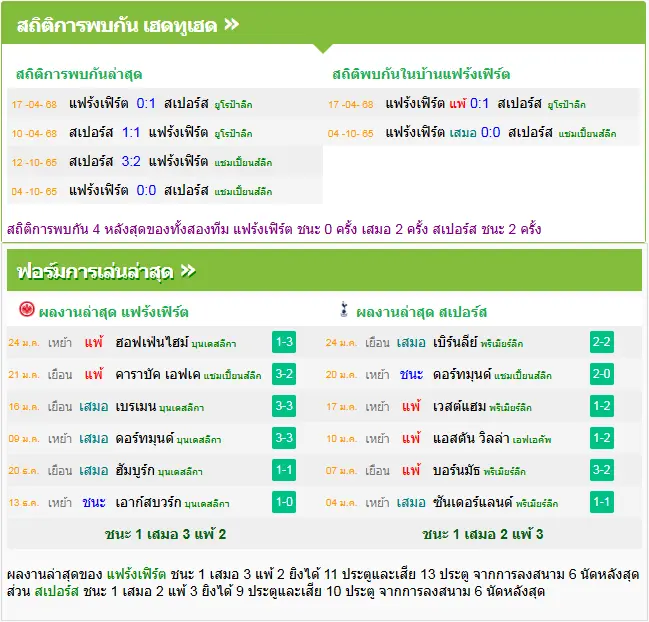Click green แฟร้งเฟิร์ต name in the bottom paragraph
Image resolution: width=649 pixels, height=622 pixels.
click(x=136, y=574)
